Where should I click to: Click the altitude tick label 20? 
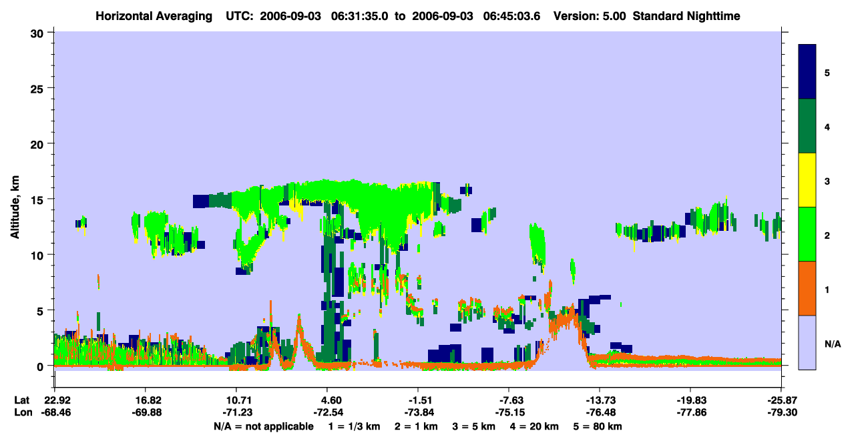39,144
